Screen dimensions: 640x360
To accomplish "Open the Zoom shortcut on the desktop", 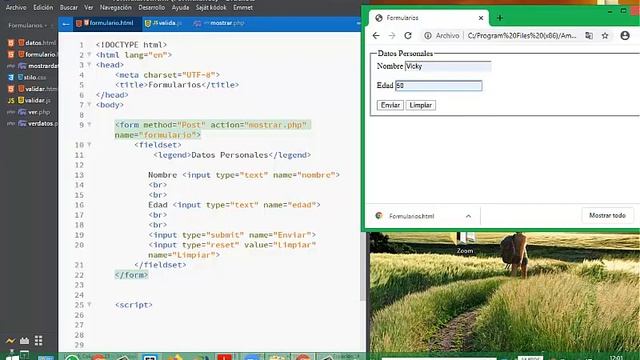I will pyautogui.click(x=465, y=243).
